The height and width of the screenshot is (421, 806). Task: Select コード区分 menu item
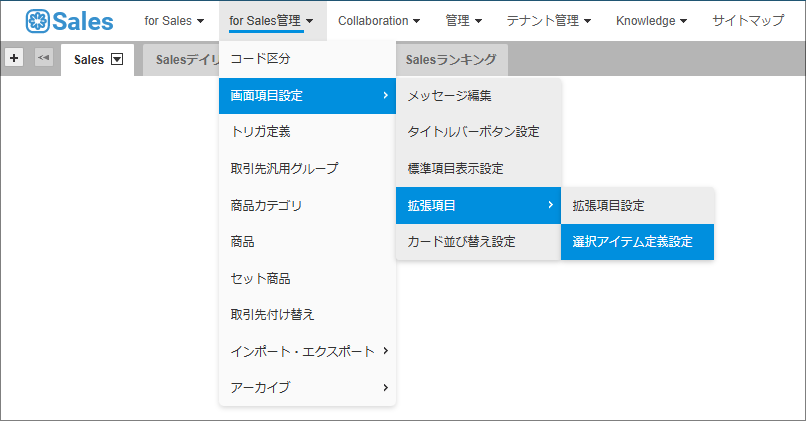[x=307, y=59]
